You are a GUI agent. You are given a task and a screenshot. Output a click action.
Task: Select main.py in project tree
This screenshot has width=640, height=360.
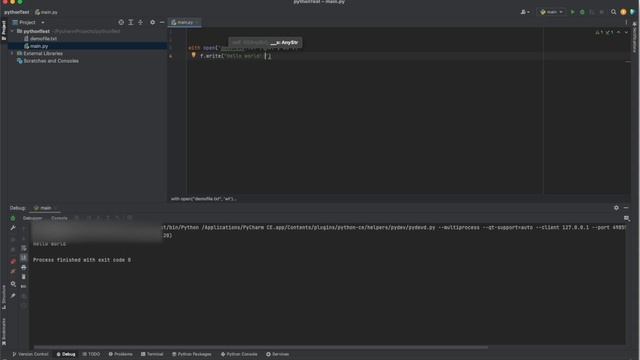click(39, 46)
